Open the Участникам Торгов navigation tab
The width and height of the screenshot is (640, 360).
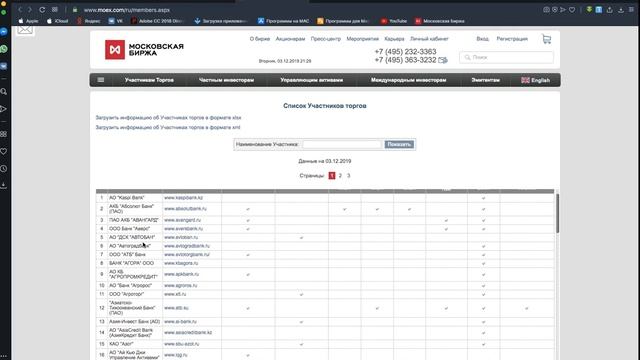pos(149,80)
